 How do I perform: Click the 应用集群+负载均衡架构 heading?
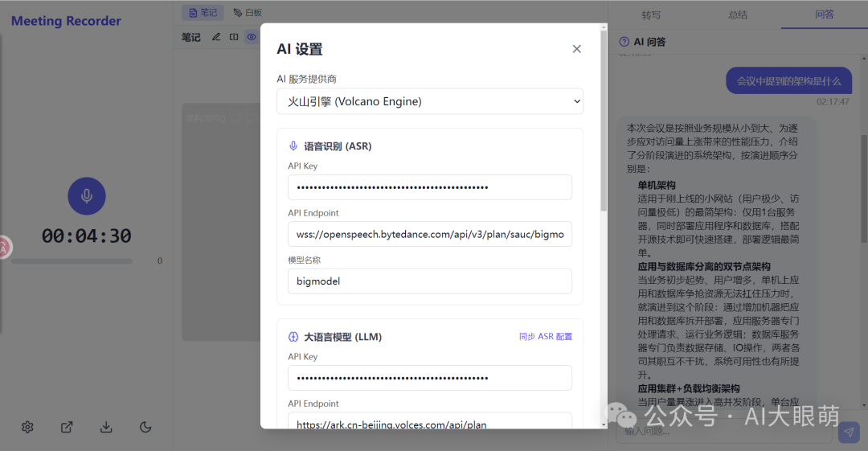(x=689, y=388)
